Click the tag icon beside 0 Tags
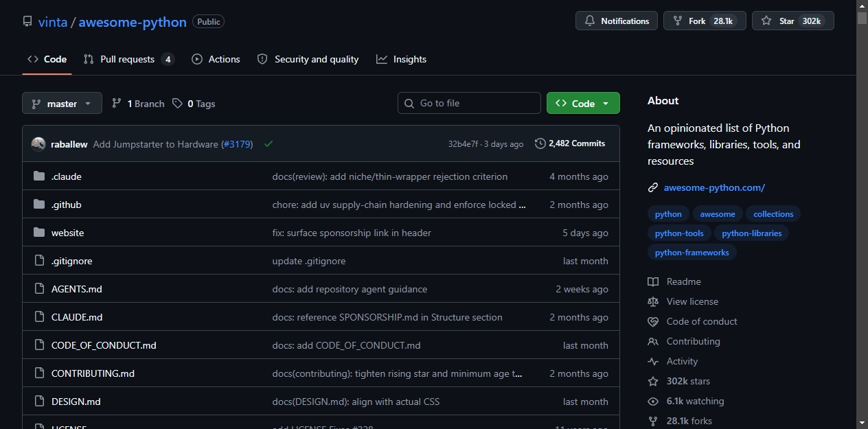 178,104
